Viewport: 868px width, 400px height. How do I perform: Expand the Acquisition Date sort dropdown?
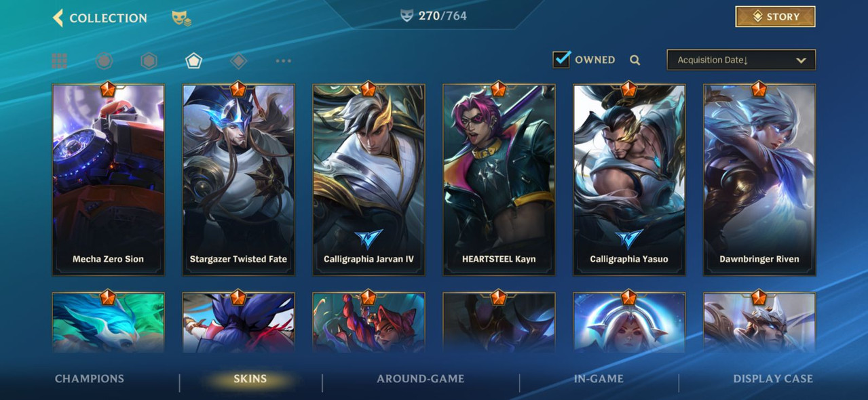pyautogui.click(x=741, y=60)
